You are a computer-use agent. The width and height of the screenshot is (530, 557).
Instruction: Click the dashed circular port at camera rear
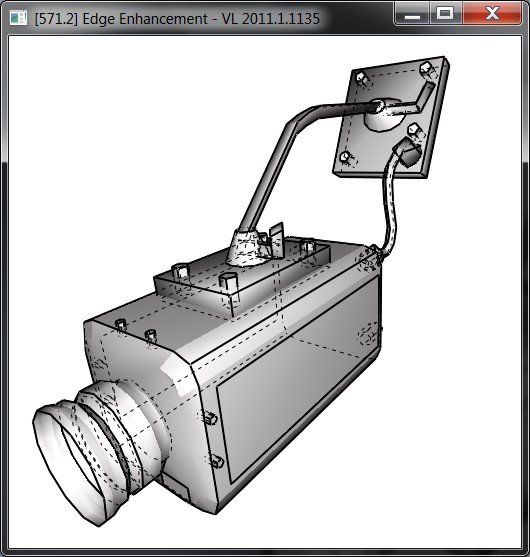(367, 334)
